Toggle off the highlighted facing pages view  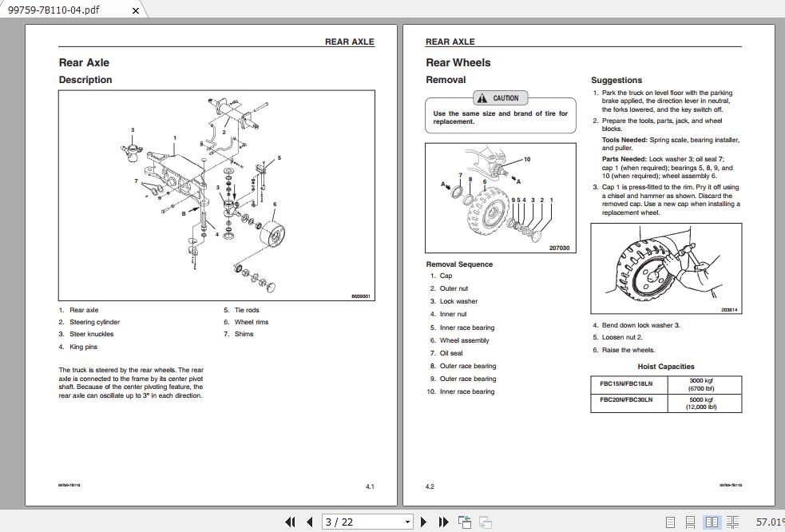click(x=711, y=522)
